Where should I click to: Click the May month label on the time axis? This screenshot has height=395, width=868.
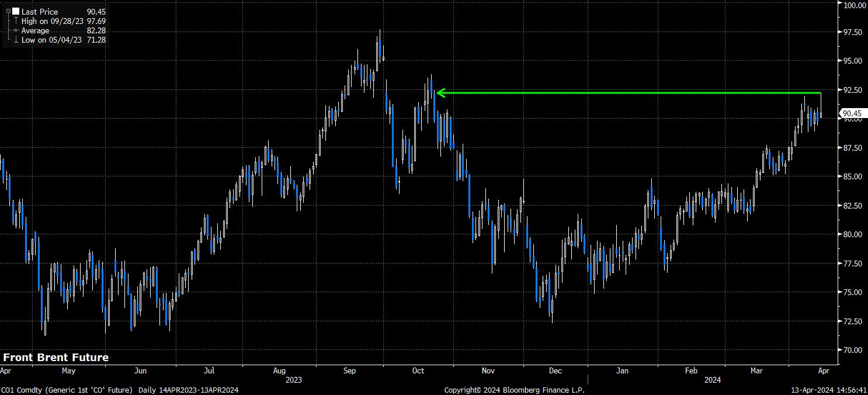68,370
